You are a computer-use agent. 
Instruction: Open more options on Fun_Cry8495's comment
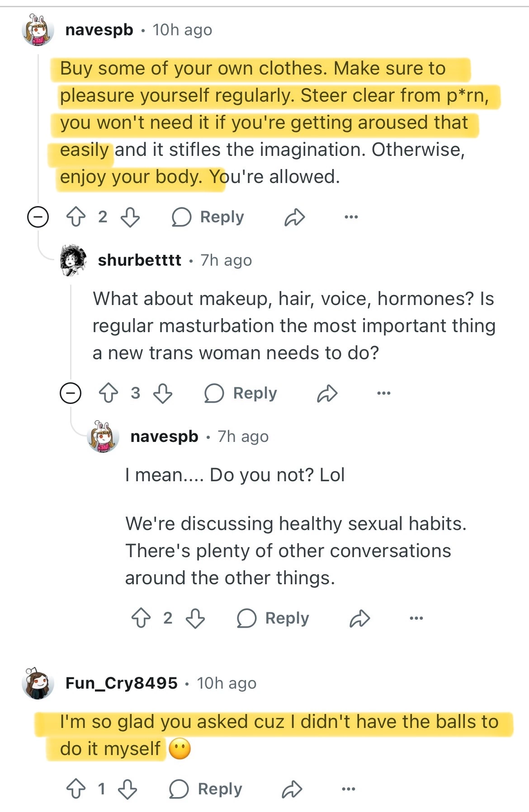coord(348,789)
